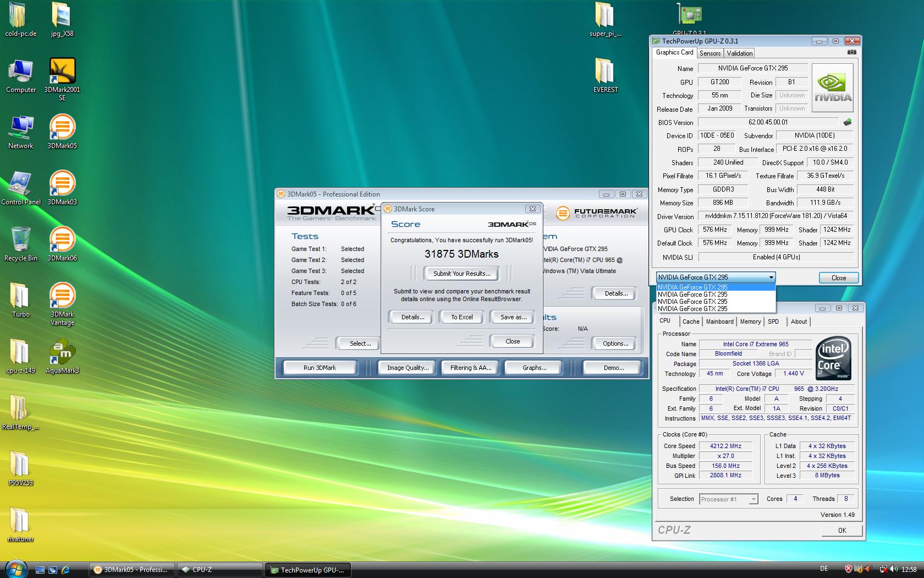Switch to TechPowerUp GPU-Z taskbar button
Viewport: 924px width, 578px height.
pos(308,570)
